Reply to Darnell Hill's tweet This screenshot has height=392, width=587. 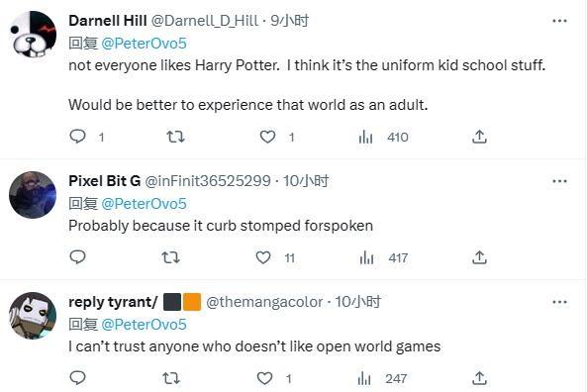pos(78,137)
